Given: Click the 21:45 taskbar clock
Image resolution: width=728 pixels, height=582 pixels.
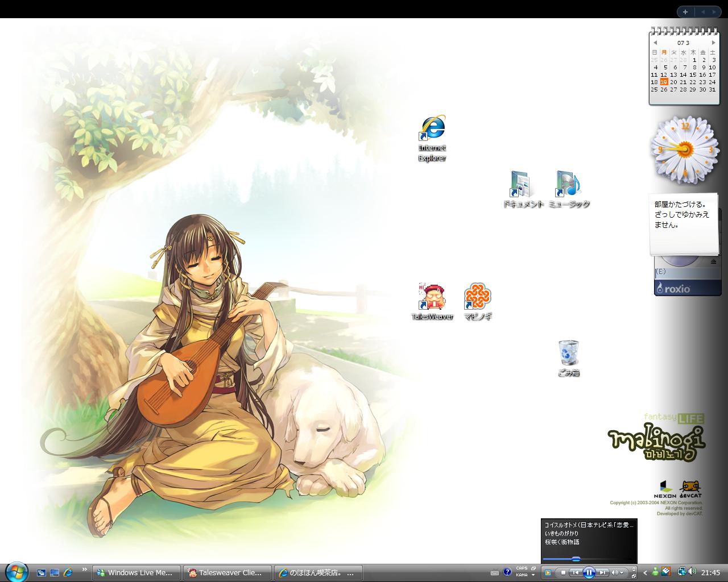Looking at the screenshot, I should click(x=710, y=573).
